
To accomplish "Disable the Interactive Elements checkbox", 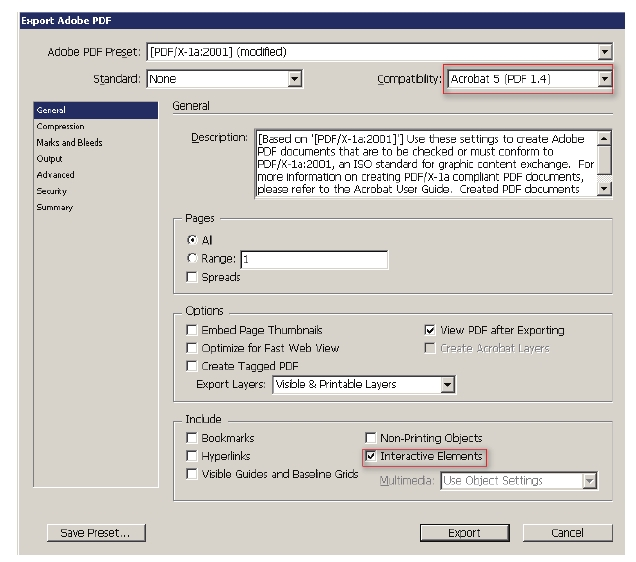I will 371,457.
